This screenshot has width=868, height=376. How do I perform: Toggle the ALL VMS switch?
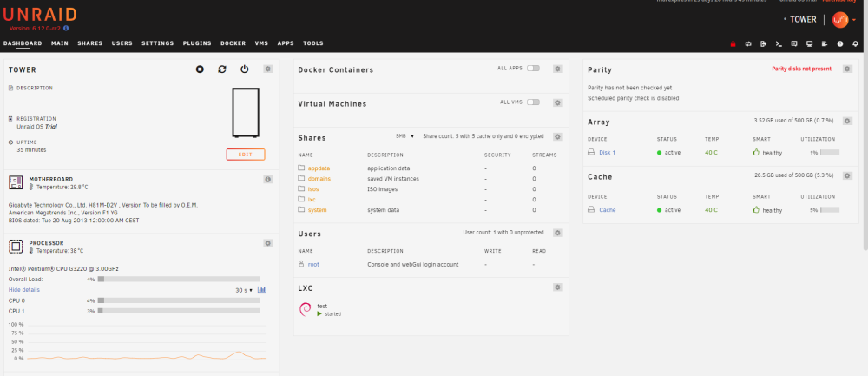(x=533, y=102)
